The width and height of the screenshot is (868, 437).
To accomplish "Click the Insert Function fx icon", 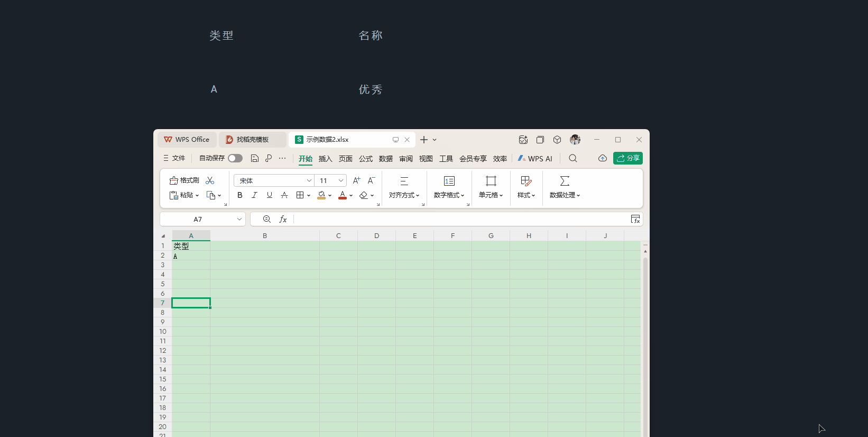I will [x=283, y=219].
